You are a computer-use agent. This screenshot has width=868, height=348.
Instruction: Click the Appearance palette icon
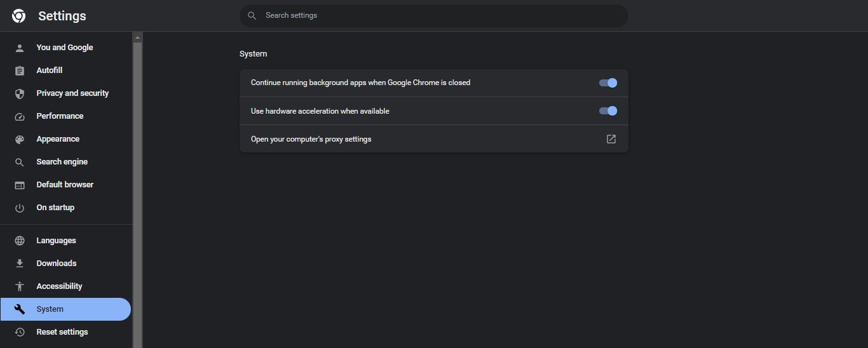[x=20, y=139]
